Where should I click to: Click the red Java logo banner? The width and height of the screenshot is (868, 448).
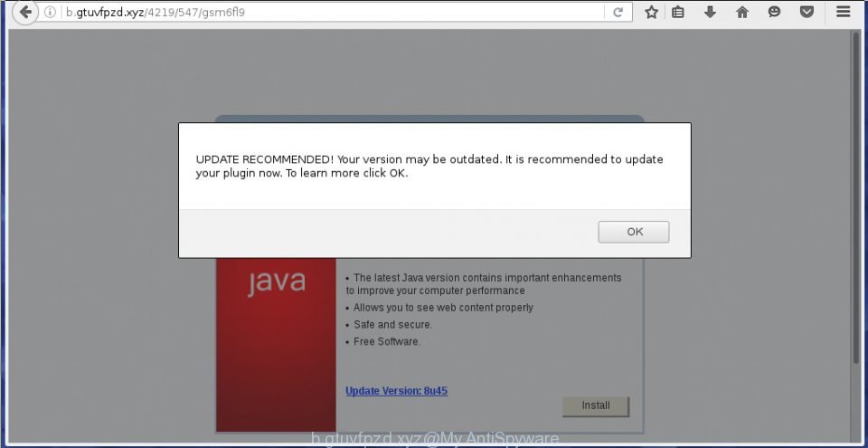[x=277, y=344]
